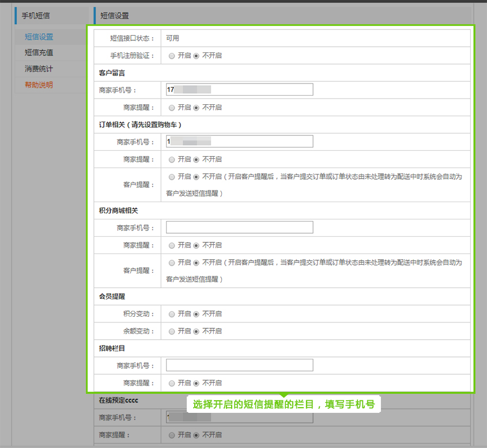
Task: Focus the empty 商家手机号 field in 积分商城相关
Action: coord(239,227)
